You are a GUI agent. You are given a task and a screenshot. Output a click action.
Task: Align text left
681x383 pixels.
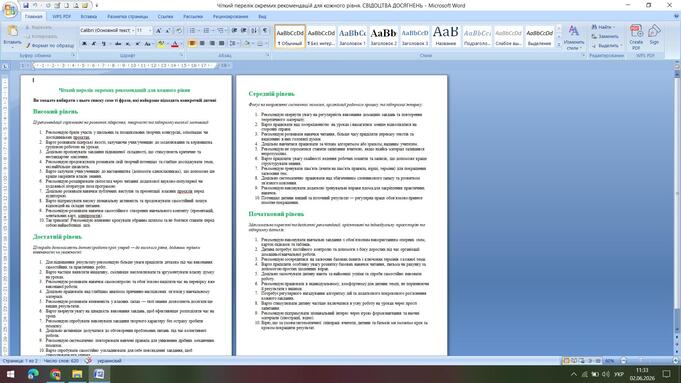coord(192,43)
